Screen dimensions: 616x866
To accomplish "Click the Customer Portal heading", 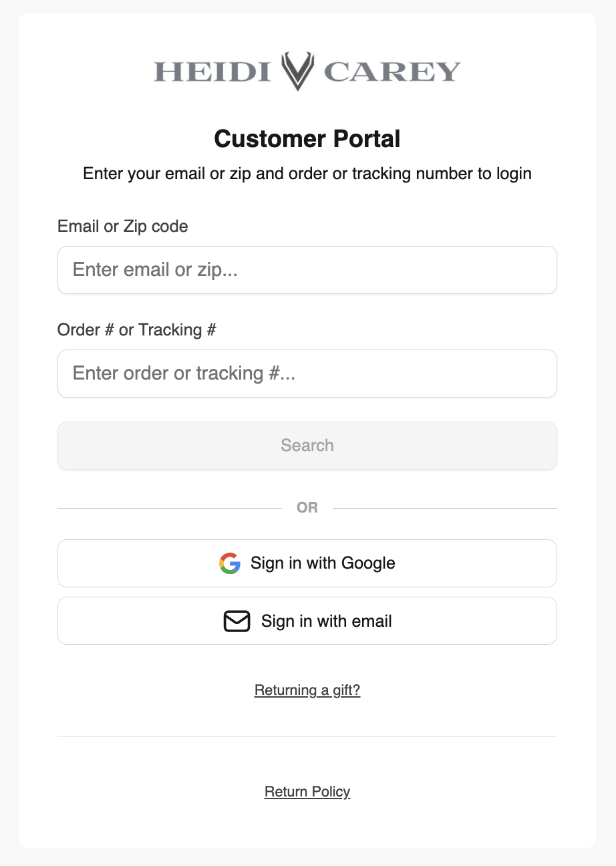I will coord(307,139).
